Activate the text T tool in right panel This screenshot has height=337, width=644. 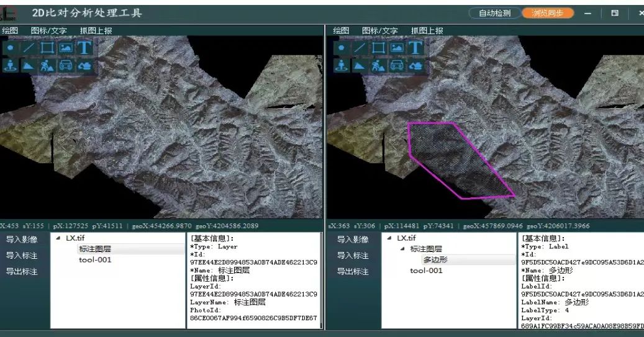(x=415, y=48)
